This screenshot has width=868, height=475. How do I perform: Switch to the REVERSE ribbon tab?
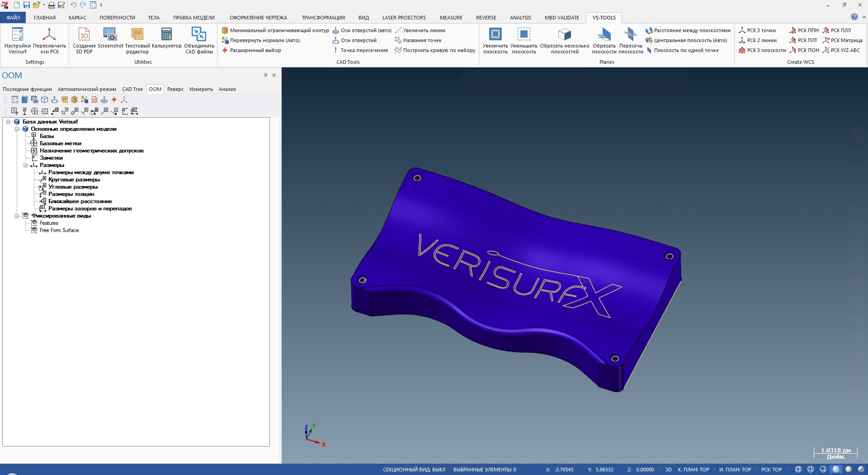point(486,18)
